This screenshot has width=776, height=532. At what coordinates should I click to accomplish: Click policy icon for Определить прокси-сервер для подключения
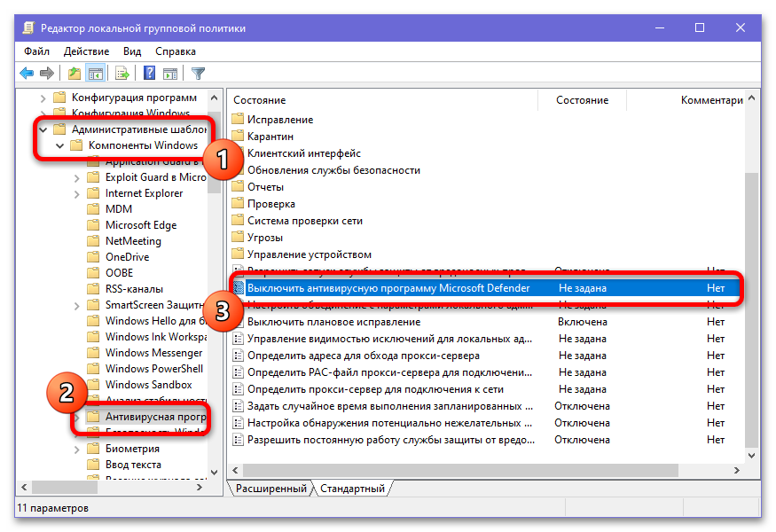[238, 389]
